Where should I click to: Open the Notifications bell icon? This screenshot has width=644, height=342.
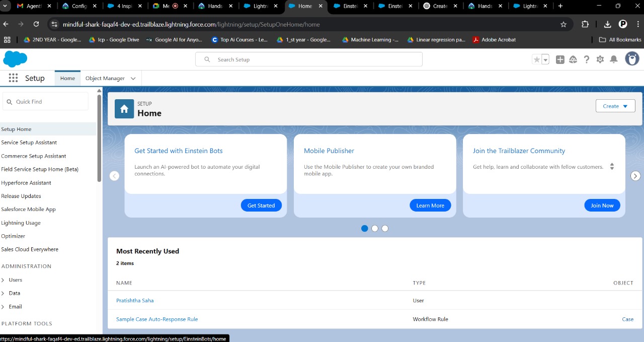point(614,59)
